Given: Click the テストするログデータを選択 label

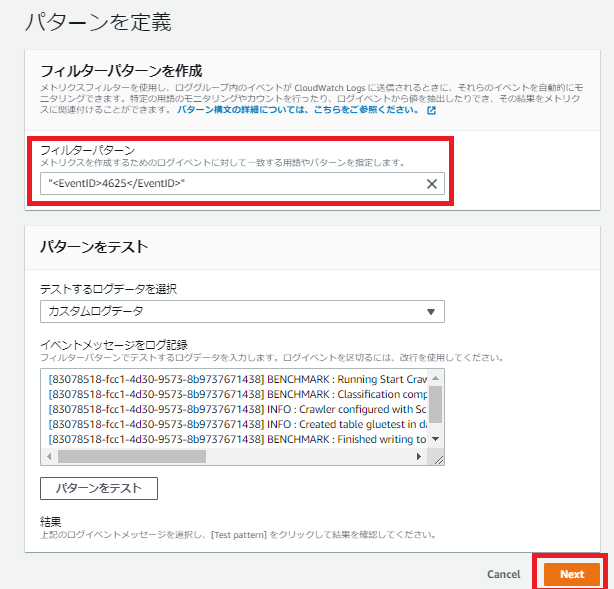Looking at the screenshot, I should point(108,289).
